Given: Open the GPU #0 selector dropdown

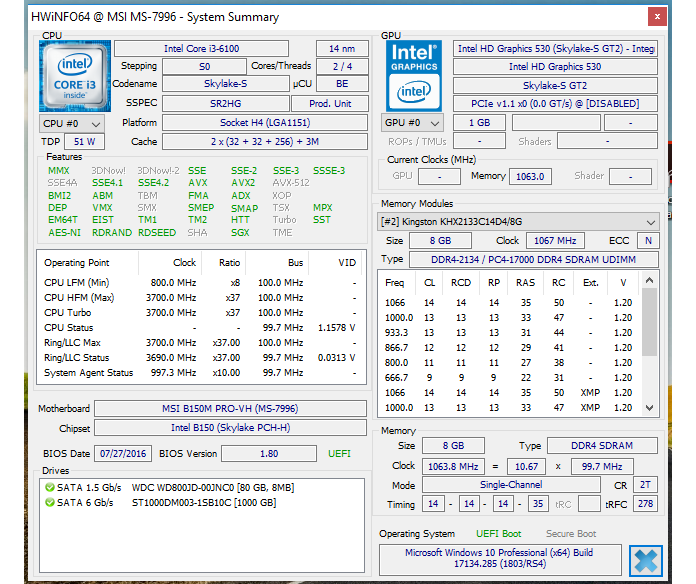Looking at the screenshot, I should [x=414, y=123].
